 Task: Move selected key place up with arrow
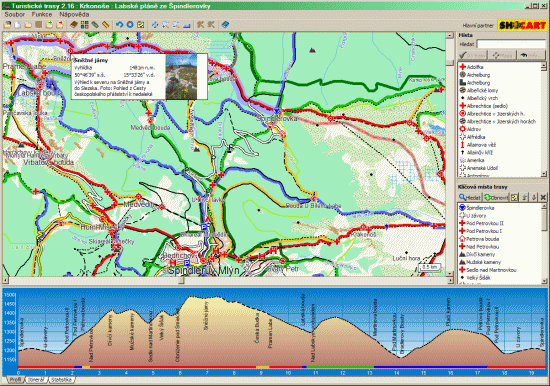click(524, 197)
